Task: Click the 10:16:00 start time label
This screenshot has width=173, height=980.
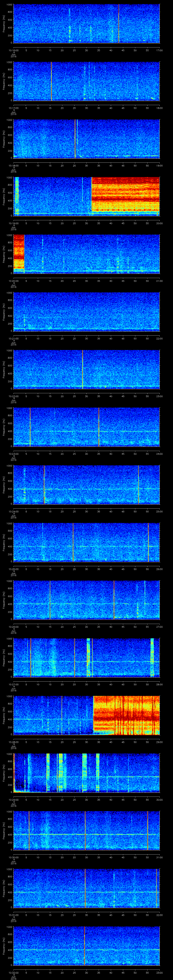Action: click(14, 50)
